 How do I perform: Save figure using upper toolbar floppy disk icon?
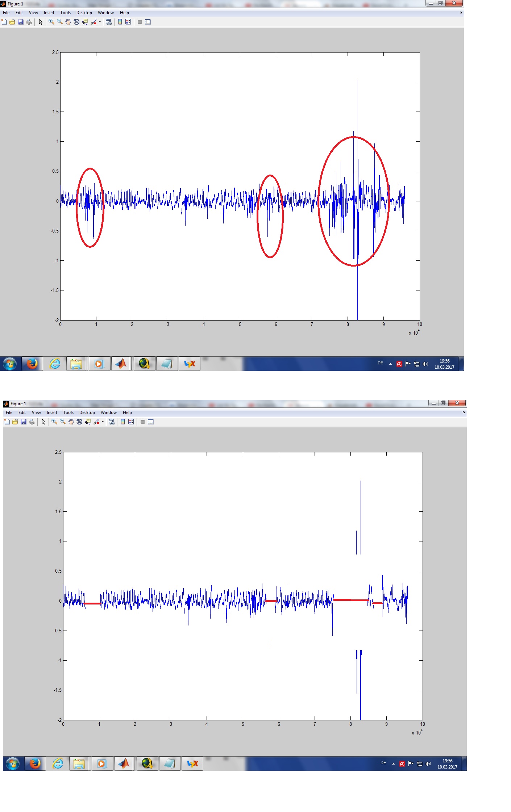(21, 22)
